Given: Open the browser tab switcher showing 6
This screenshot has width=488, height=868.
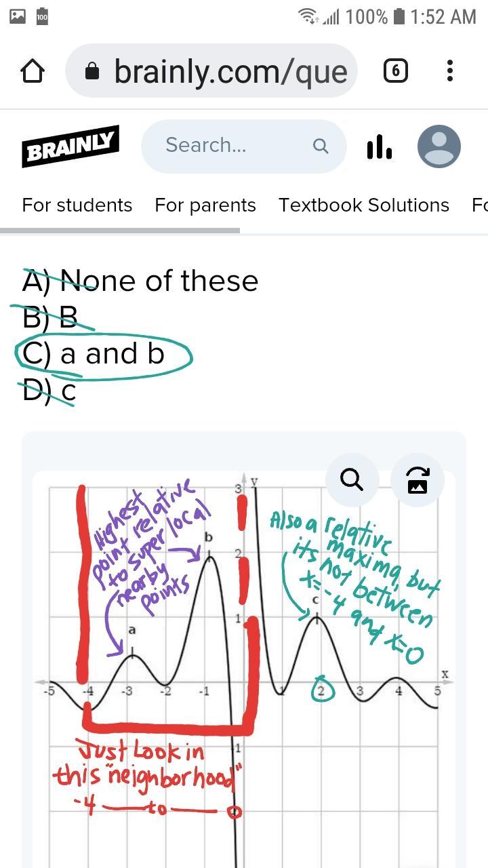Looking at the screenshot, I should [396, 71].
